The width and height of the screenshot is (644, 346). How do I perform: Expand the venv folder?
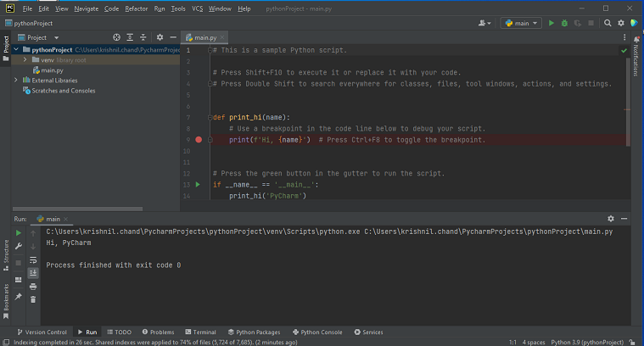pyautogui.click(x=25, y=60)
